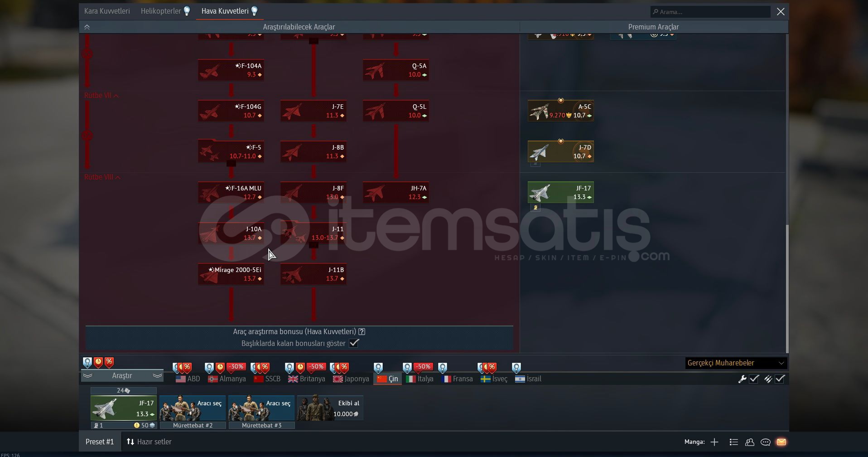Collapse Rütbe VIII rank section
The width and height of the screenshot is (868, 457).
(x=102, y=177)
